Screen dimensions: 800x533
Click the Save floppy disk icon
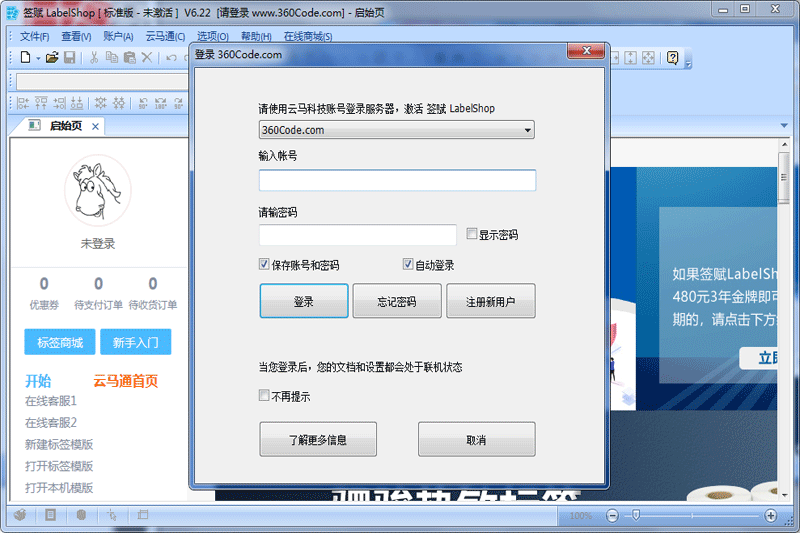tap(69, 57)
